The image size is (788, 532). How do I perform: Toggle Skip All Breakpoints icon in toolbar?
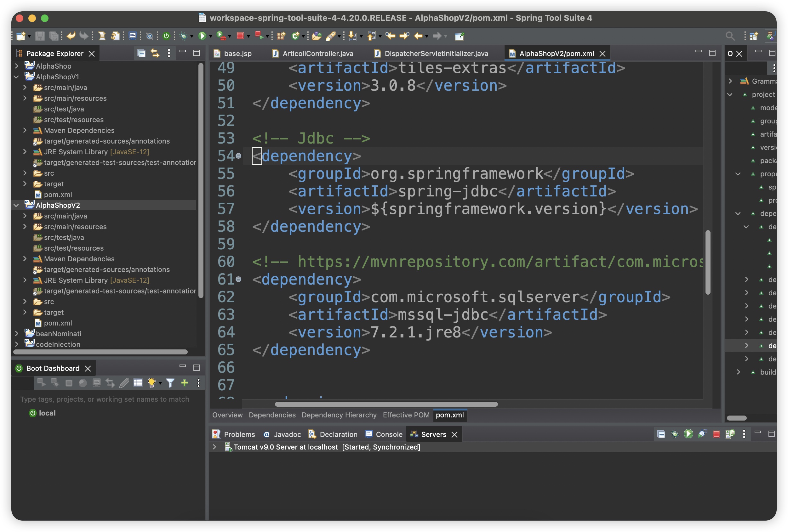149,36
